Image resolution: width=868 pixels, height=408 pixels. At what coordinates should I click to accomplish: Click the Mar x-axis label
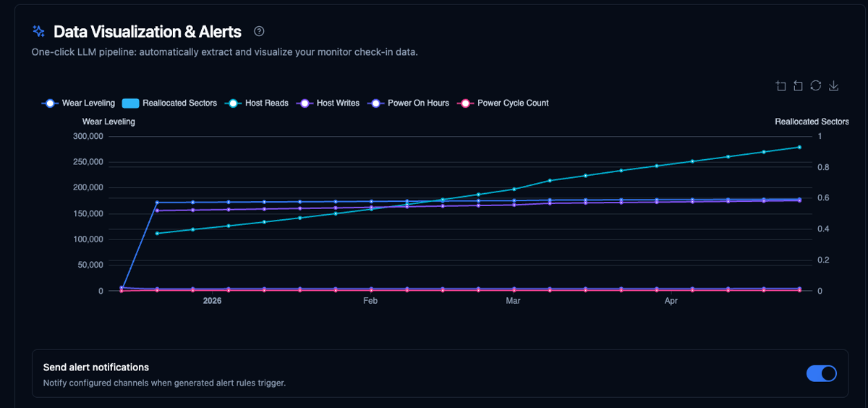513,301
